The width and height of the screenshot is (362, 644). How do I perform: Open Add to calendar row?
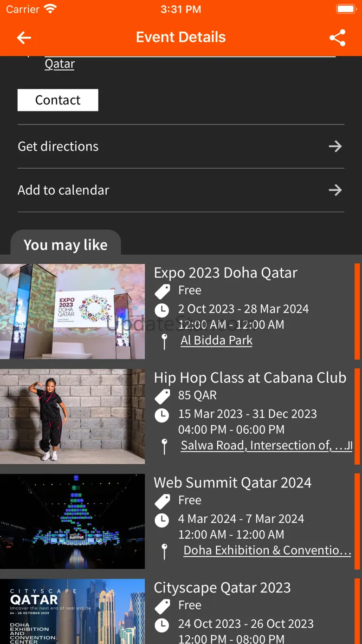pyautogui.click(x=181, y=190)
